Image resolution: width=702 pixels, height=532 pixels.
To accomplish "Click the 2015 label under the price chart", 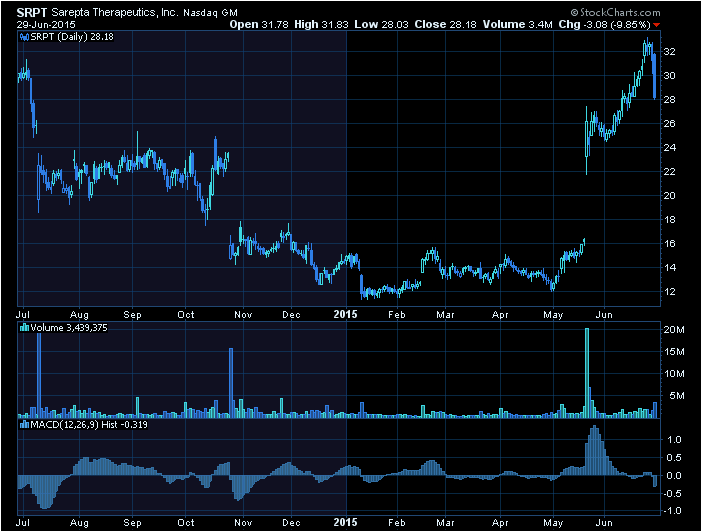I will [346, 314].
